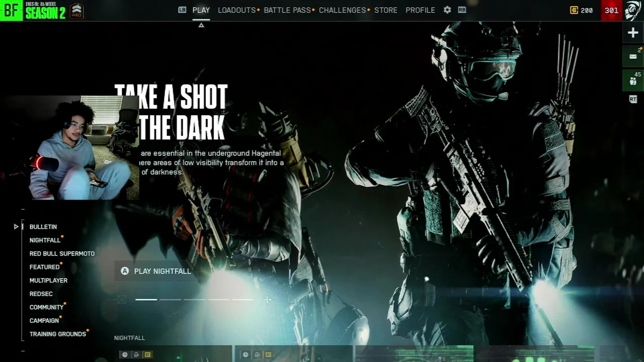Click the 'TAKE A SHOT THE DARK' headline
Viewport: 644px width, 362px height.
pos(171,112)
